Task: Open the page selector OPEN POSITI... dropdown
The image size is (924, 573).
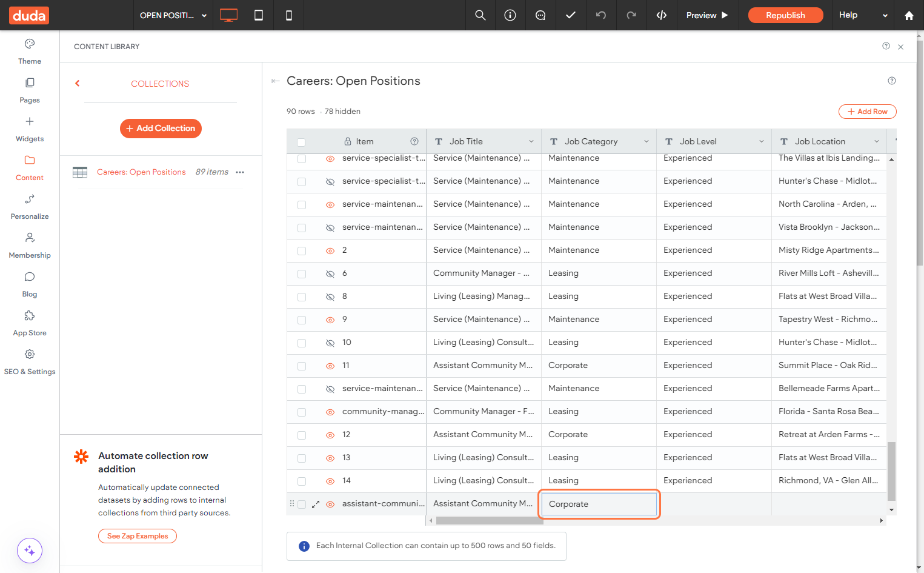Action: (x=173, y=15)
